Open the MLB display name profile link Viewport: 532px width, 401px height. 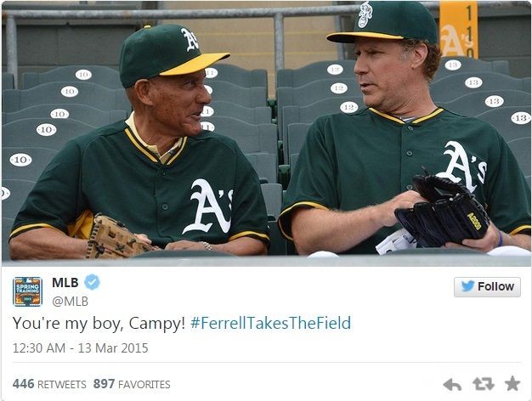pyautogui.click(x=65, y=283)
